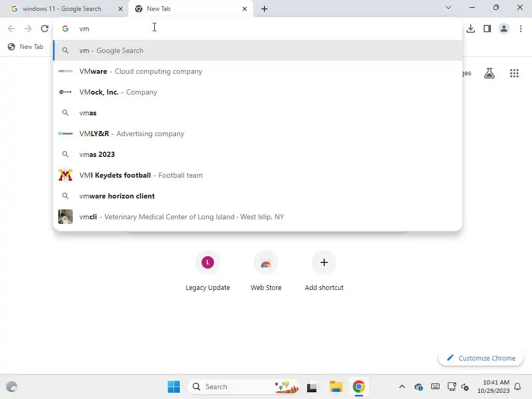Open the Google apps grid
This screenshot has width=532, height=399.
point(514,73)
